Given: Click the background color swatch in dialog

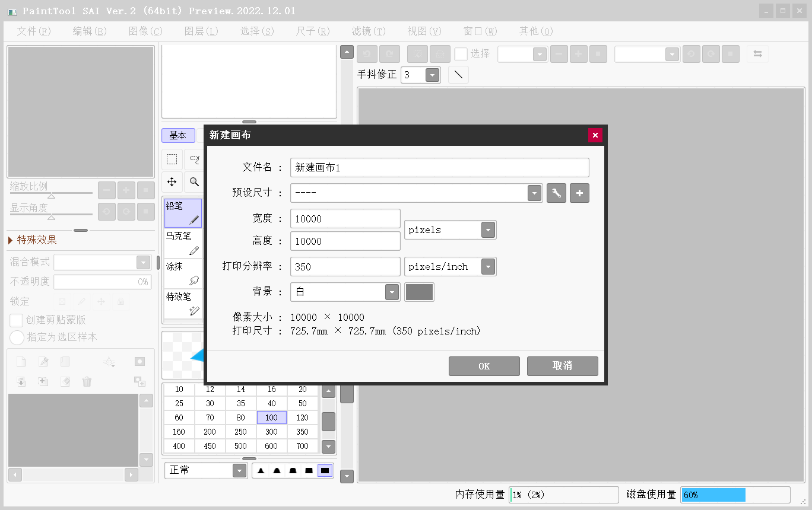Looking at the screenshot, I should tap(419, 292).
